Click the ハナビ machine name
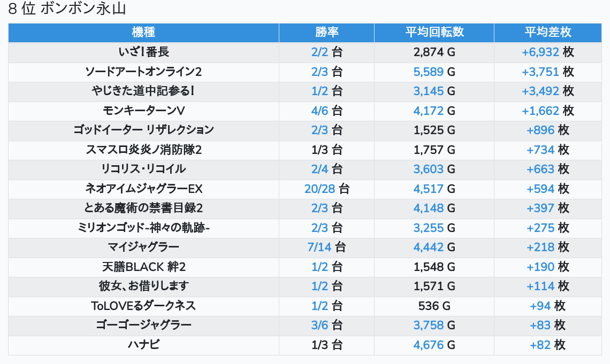The height and width of the screenshot is (364, 610). pyautogui.click(x=143, y=345)
